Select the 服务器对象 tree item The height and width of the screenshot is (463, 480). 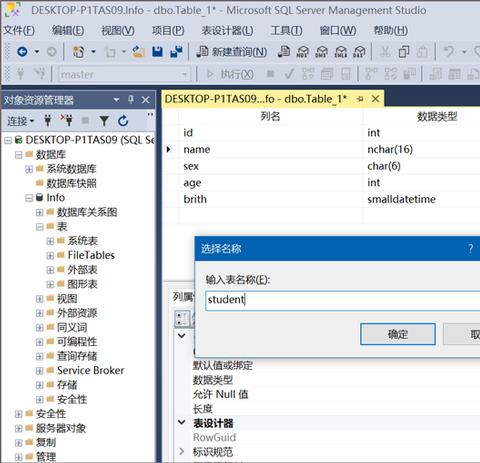(61, 428)
